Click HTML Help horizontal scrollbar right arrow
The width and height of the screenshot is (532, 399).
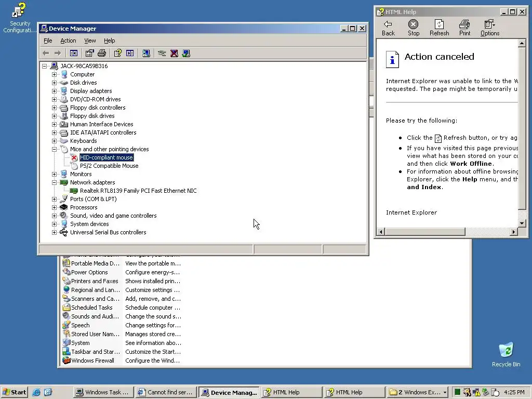[x=514, y=232]
